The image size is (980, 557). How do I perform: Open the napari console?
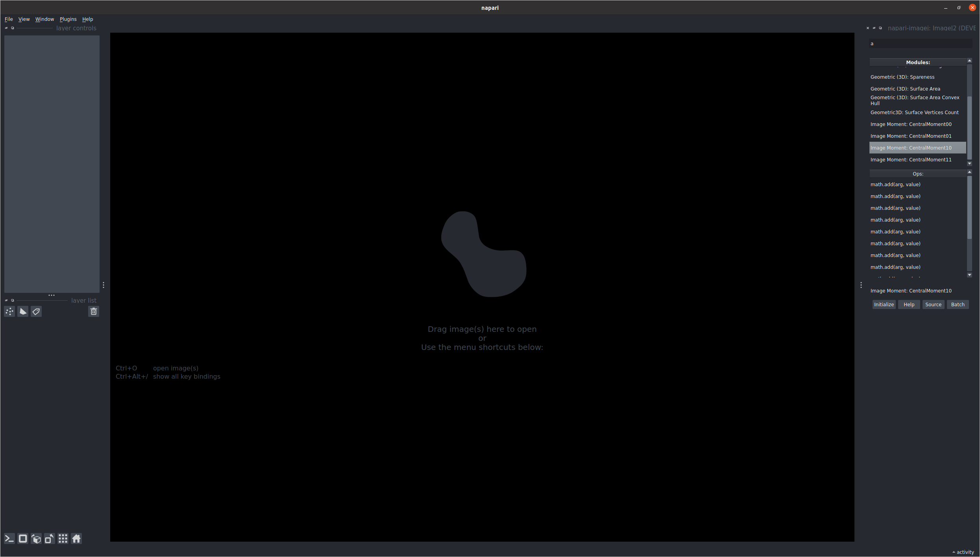[x=9, y=538]
